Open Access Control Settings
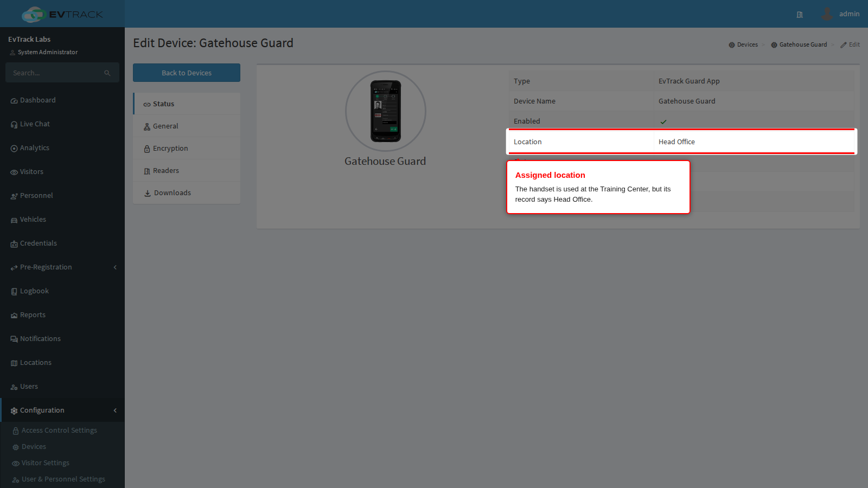868x488 pixels. pos(62,431)
